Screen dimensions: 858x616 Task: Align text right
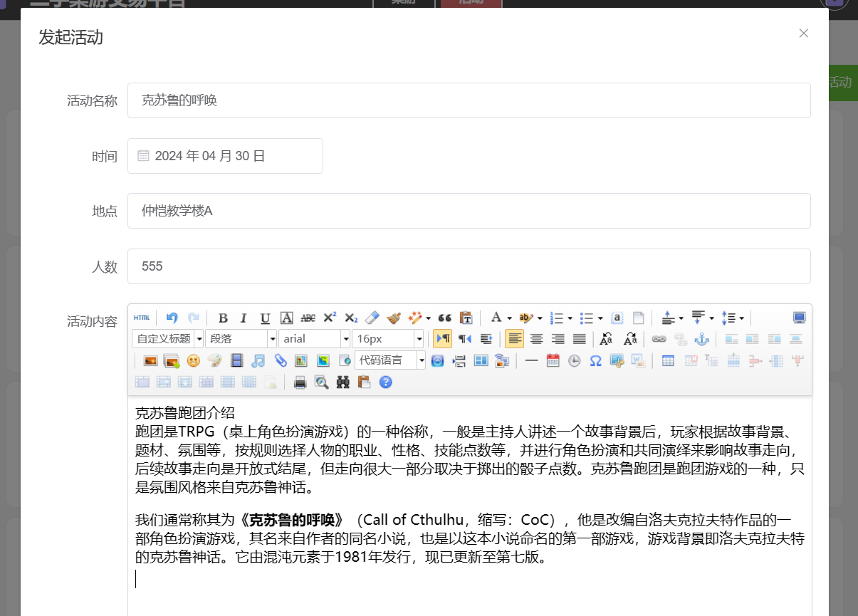(558, 339)
